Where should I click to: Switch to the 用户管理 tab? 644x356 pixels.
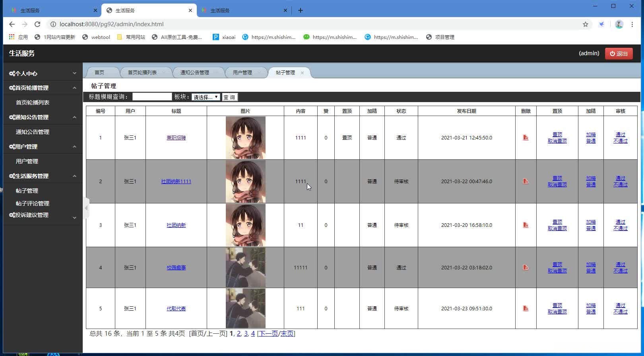click(x=242, y=72)
